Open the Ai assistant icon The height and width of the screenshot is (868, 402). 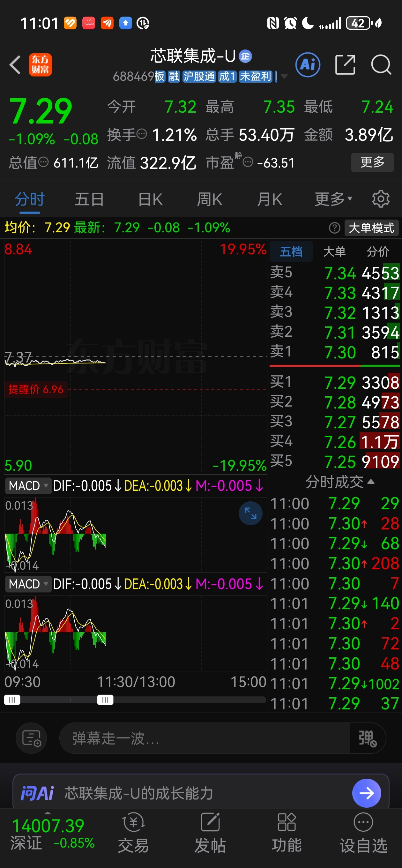pyautogui.click(x=308, y=64)
